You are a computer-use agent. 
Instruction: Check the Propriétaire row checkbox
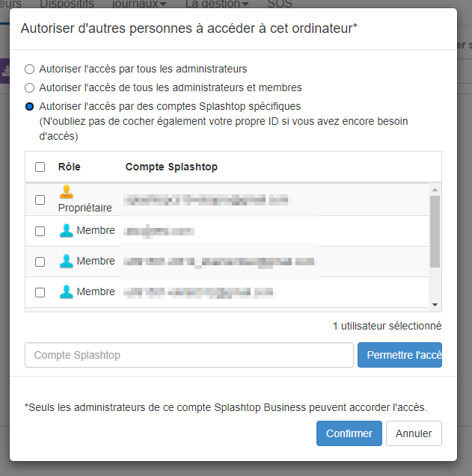[40, 200]
